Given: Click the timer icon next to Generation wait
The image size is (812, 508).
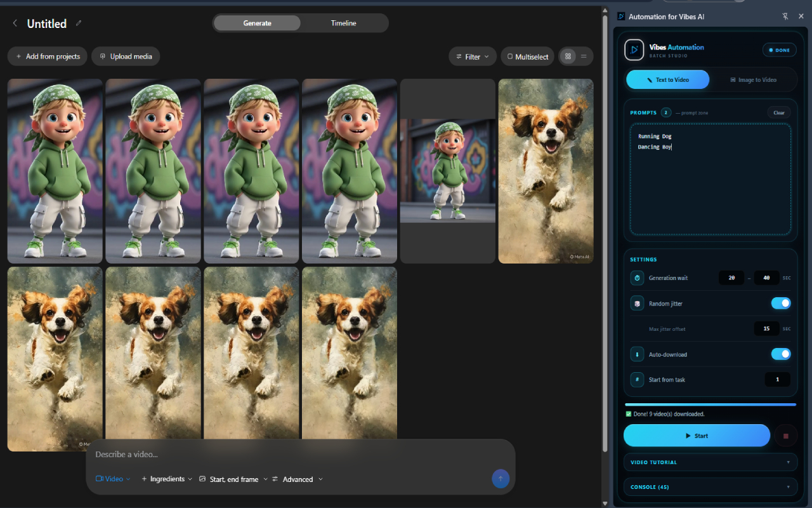Looking at the screenshot, I should coord(637,278).
